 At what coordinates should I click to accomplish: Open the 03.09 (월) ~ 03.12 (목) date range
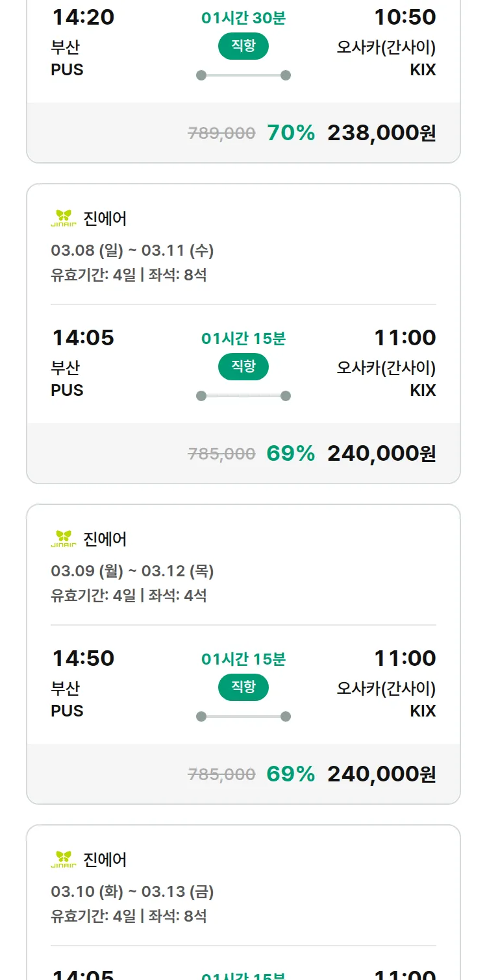pos(132,571)
